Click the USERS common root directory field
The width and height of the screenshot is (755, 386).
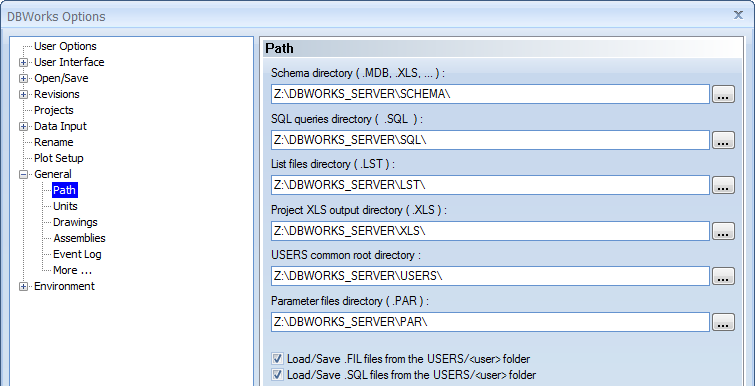point(490,276)
